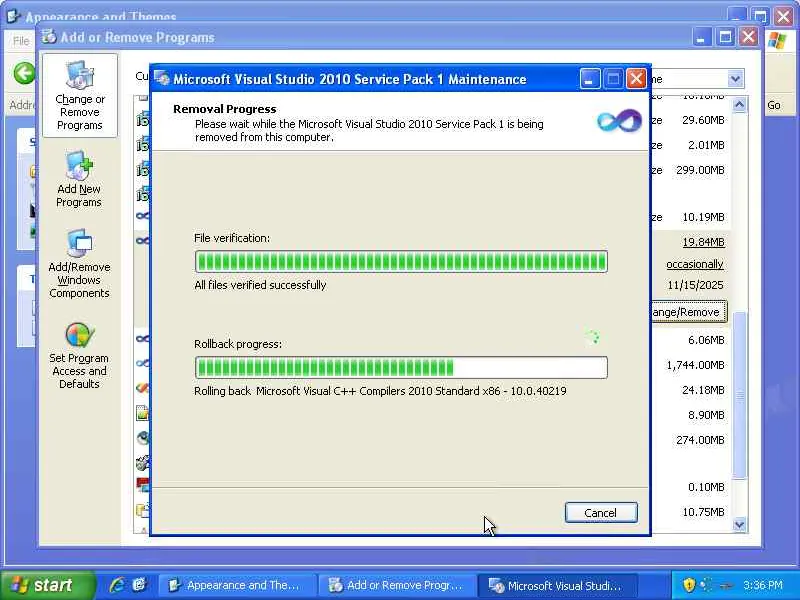Click the 10.75MB size entry
Viewport: 800px width, 600px height.
pyautogui.click(x=703, y=512)
